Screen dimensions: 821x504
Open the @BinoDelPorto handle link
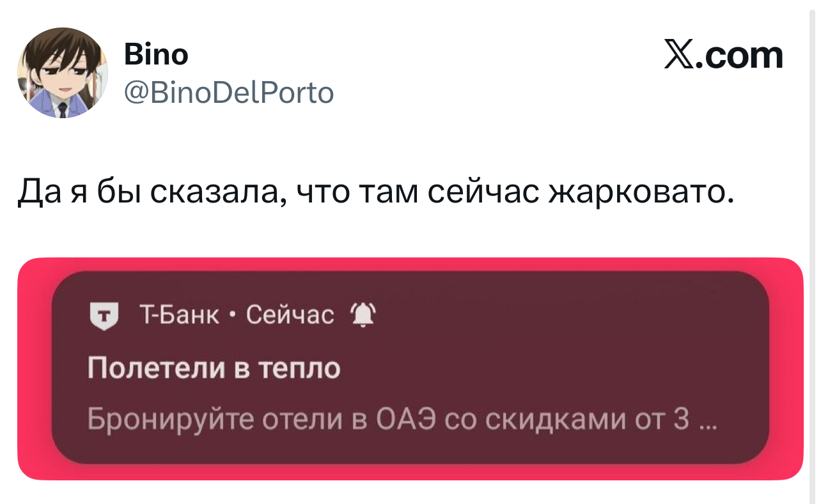(229, 93)
